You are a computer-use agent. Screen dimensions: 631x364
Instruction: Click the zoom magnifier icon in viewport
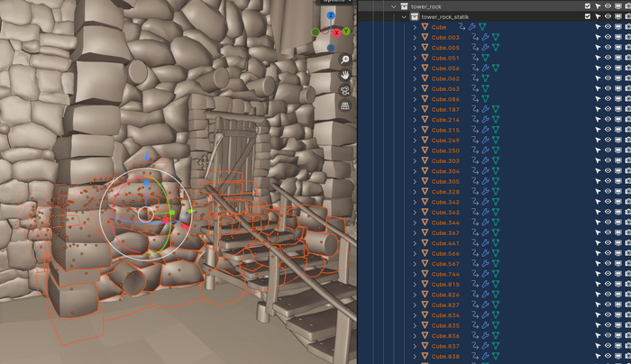pyautogui.click(x=344, y=60)
